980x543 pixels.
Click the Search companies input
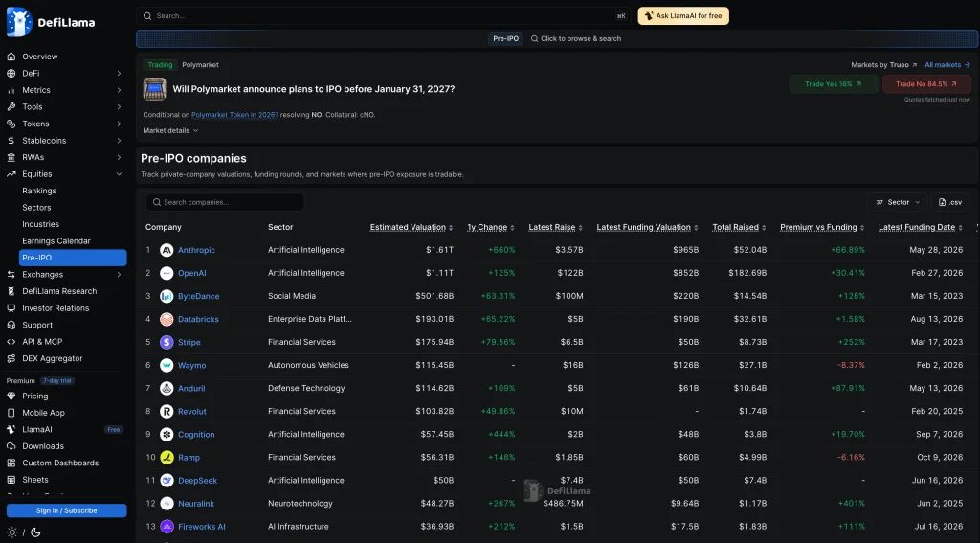click(225, 202)
